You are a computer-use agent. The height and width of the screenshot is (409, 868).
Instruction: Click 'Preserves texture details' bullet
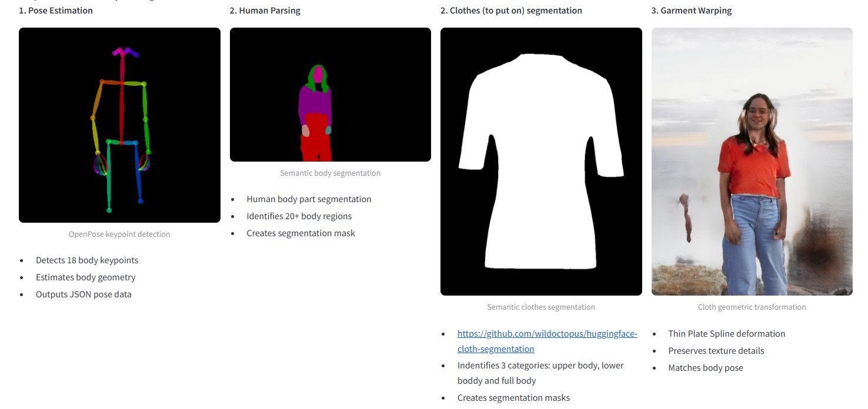point(716,351)
